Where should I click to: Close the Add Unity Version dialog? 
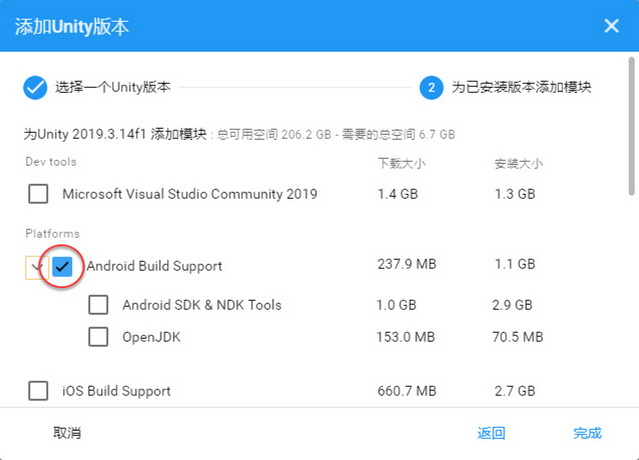pos(611,26)
